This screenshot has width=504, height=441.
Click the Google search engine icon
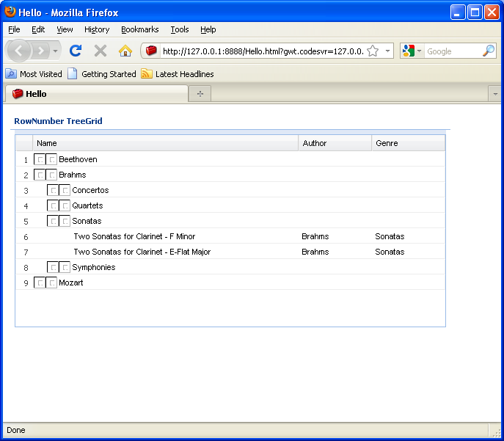pos(408,51)
